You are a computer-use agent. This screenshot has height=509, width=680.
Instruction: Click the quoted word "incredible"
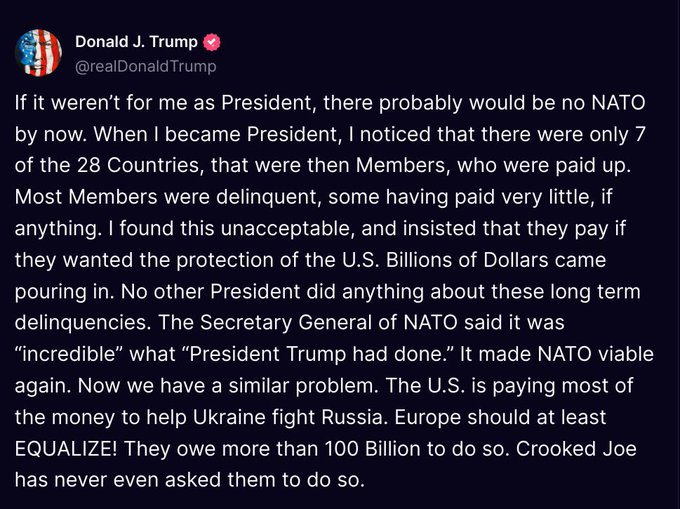point(69,354)
